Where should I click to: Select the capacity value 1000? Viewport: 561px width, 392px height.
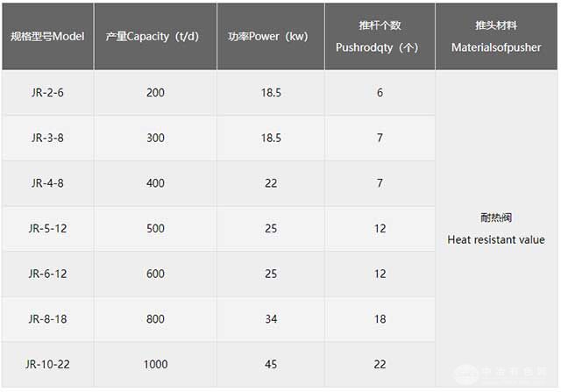click(155, 365)
